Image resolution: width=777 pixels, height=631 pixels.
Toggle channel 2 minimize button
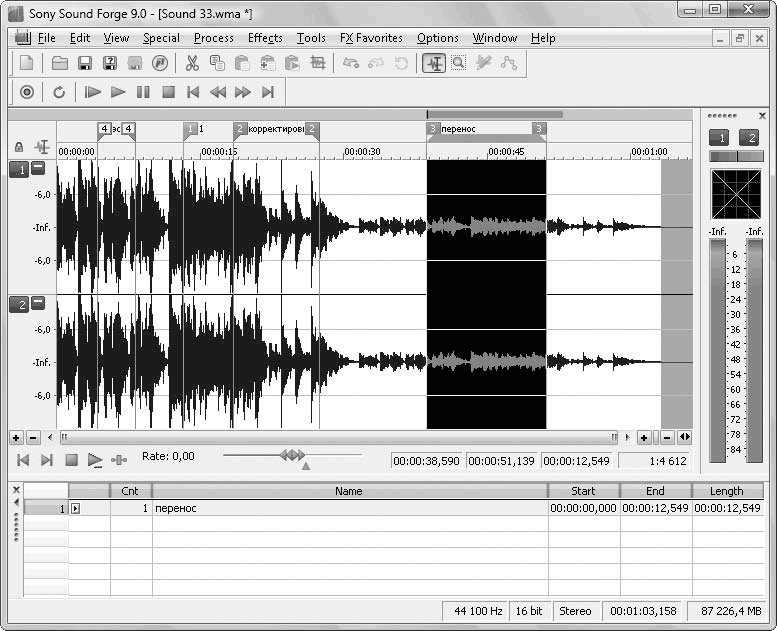point(38,303)
